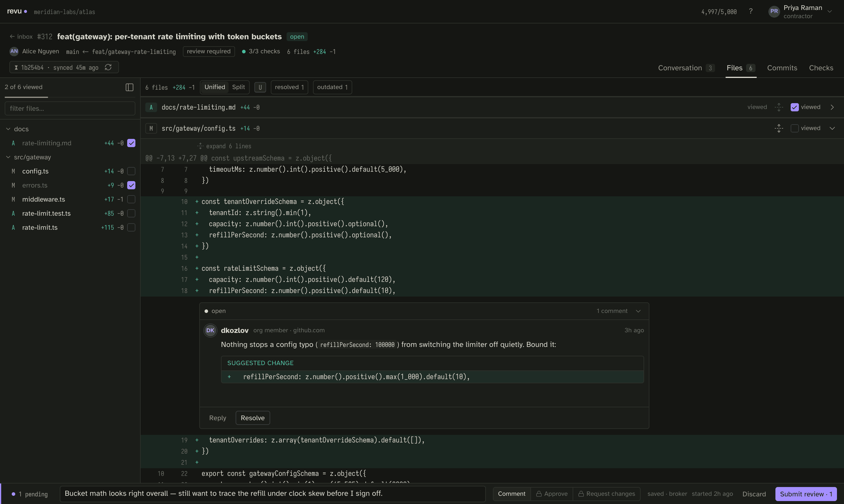Toggle the file tree sidebar panel icon
Screen dimensions: 844x504
click(130, 87)
